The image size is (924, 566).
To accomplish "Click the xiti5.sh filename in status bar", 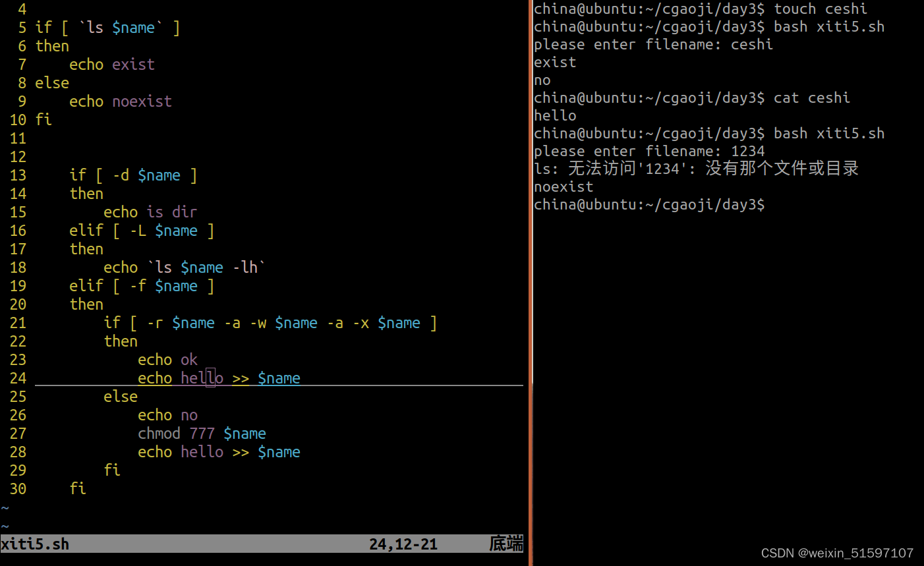I will click(35, 544).
